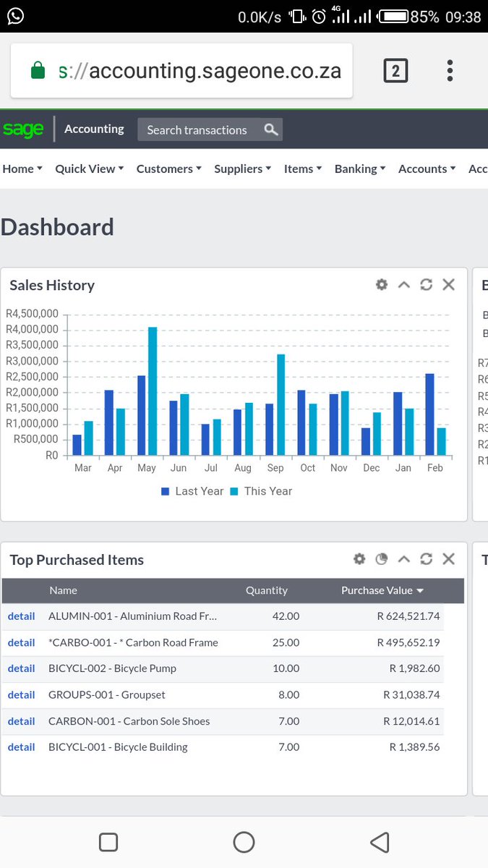Open the Items menu

point(303,169)
